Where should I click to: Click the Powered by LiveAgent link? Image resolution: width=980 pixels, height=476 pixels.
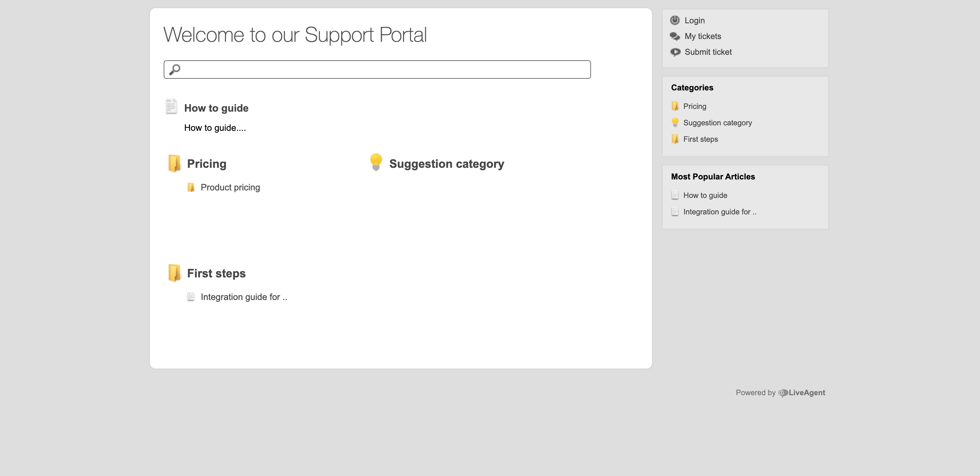coord(780,392)
